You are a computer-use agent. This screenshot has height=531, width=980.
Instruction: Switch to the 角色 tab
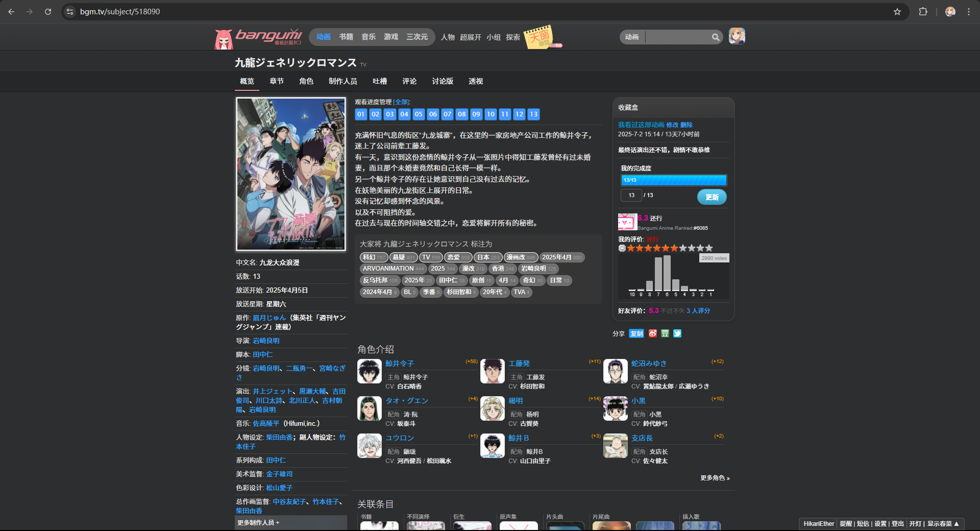(x=306, y=81)
